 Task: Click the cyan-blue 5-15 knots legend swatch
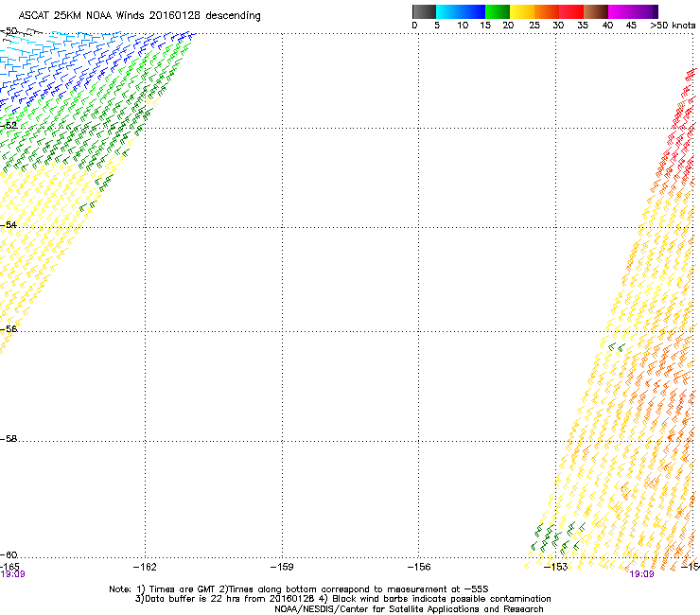coord(461,11)
